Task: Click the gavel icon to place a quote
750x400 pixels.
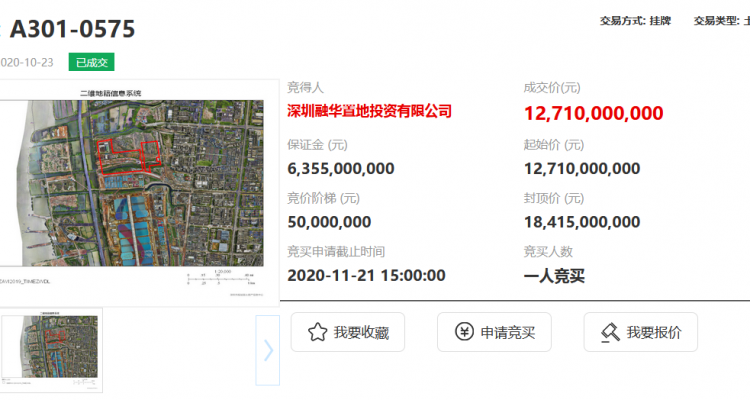Action: (x=610, y=333)
